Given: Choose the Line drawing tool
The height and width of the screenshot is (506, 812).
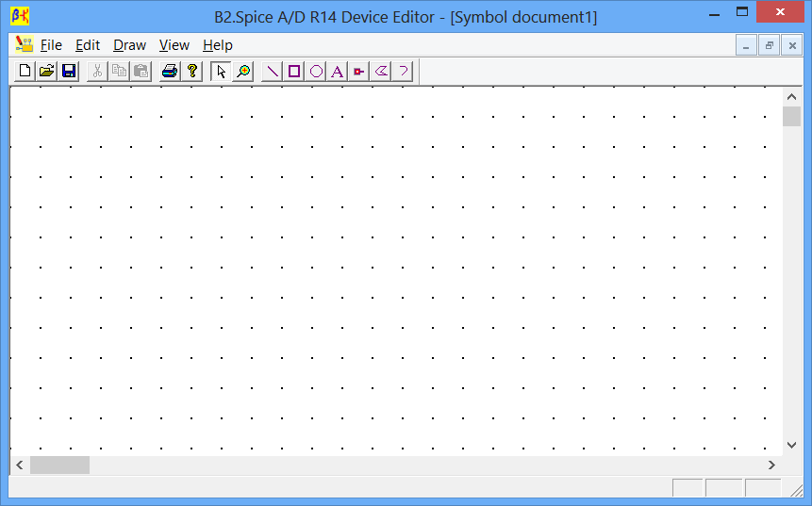Looking at the screenshot, I should 273,71.
